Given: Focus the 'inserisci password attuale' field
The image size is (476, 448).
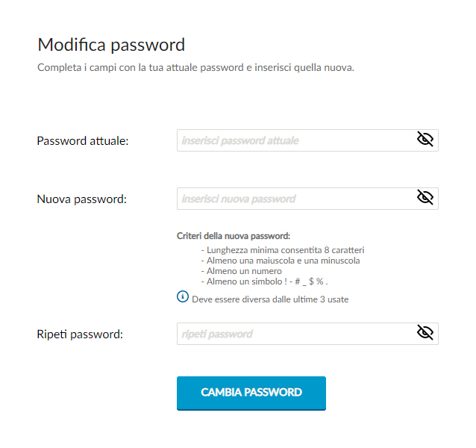Looking at the screenshot, I should click(307, 140).
